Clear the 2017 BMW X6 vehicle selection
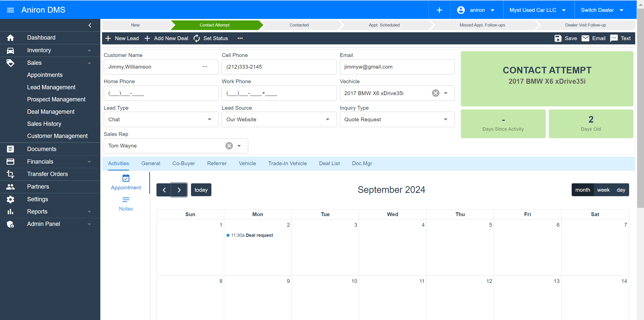Image resolution: width=644 pixels, height=320 pixels. 436,93
